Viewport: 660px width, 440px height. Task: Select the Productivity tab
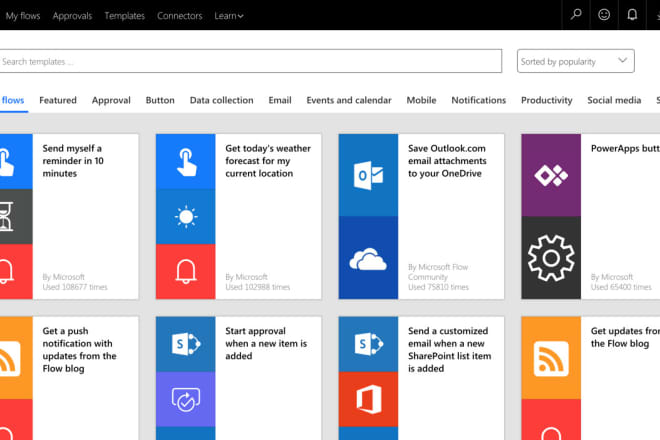pos(547,100)
